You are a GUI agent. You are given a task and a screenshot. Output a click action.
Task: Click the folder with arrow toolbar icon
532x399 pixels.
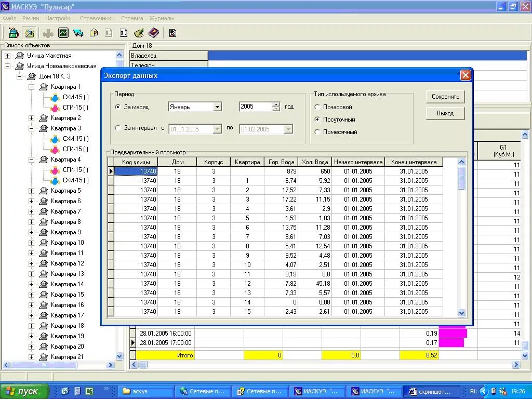click(x=29, y=33)
